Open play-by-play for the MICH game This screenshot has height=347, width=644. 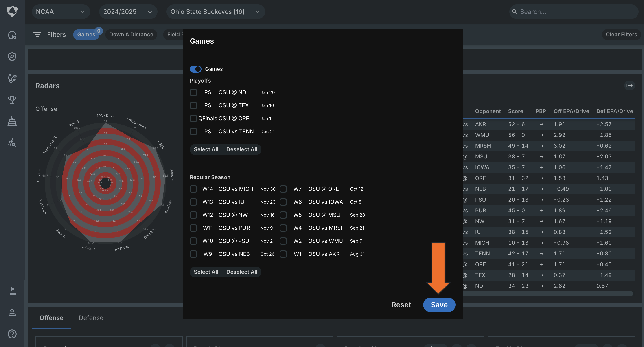pyautogui.click(x=541, y=243)
